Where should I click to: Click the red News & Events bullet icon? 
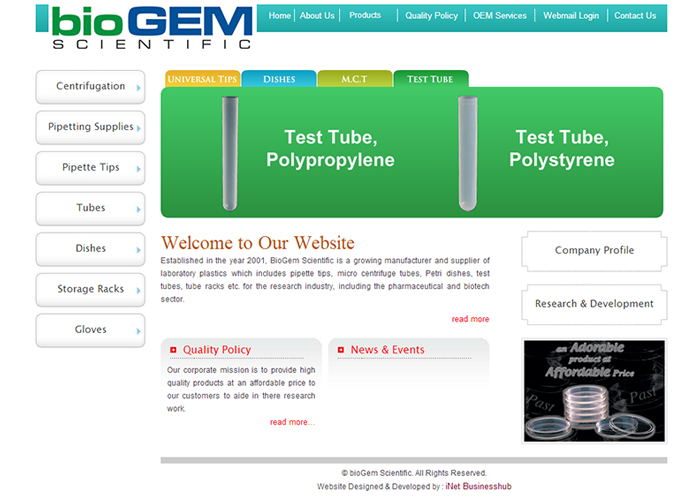tap(341, 350)
